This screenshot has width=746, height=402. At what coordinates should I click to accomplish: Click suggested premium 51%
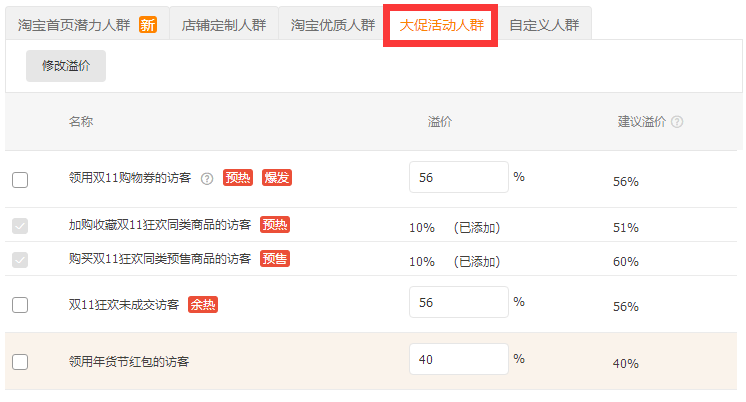tap(626, 227)
